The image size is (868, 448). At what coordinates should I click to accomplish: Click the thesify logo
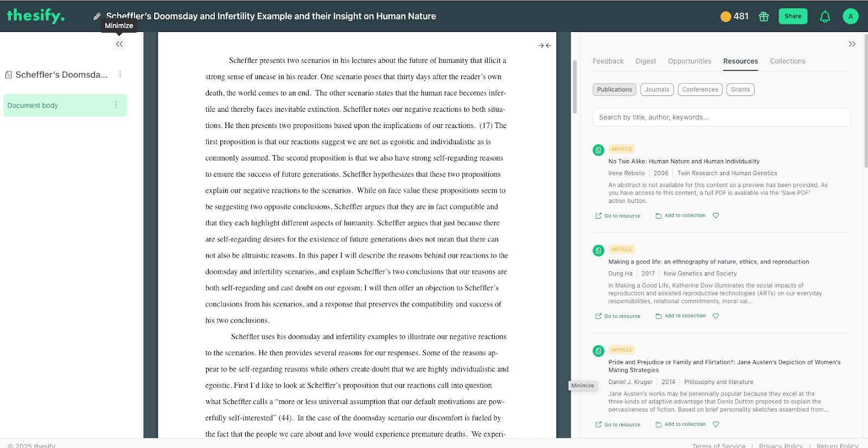click(x=36, y=16)
